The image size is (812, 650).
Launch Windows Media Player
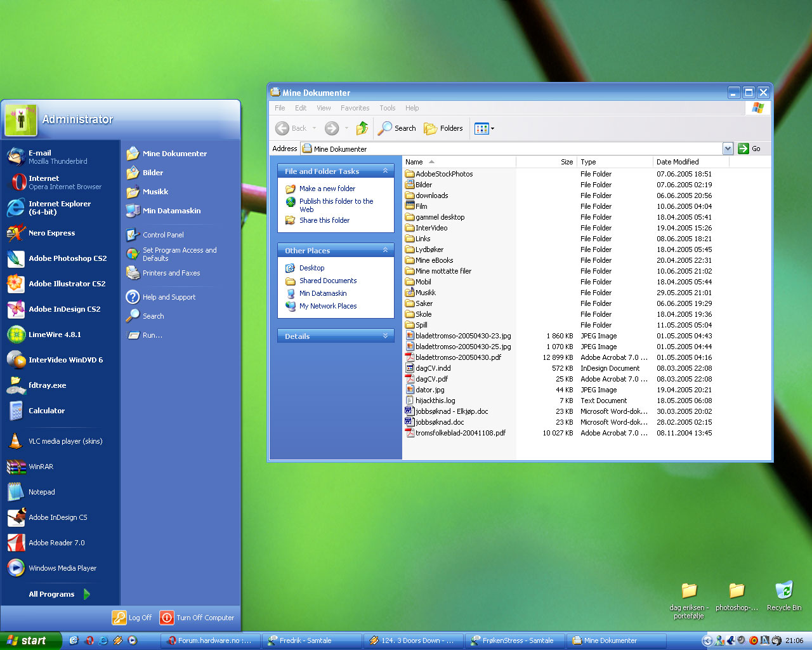(57, 568)
